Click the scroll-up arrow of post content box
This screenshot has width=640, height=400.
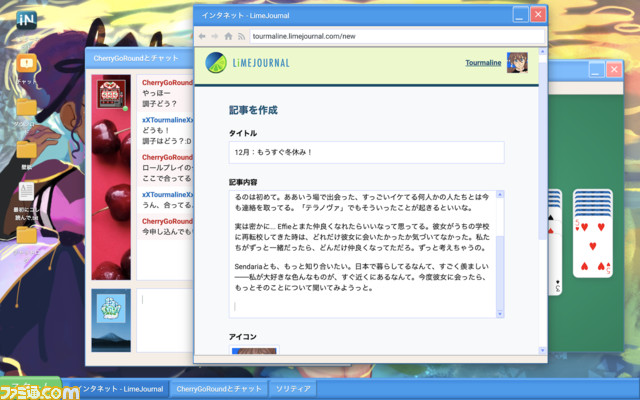[501, 195]
